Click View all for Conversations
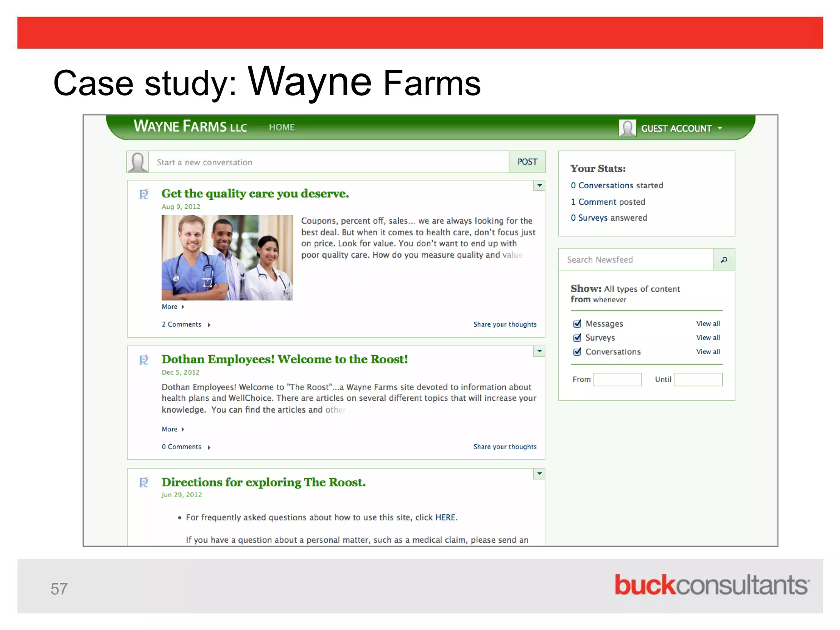Screen dimensions: 840x630 (708, 352)
